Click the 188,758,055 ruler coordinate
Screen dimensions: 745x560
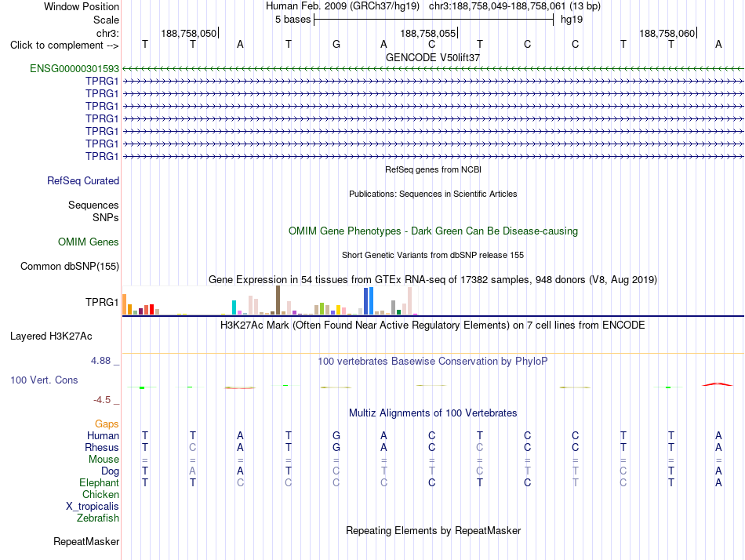[x=428, y=33]
